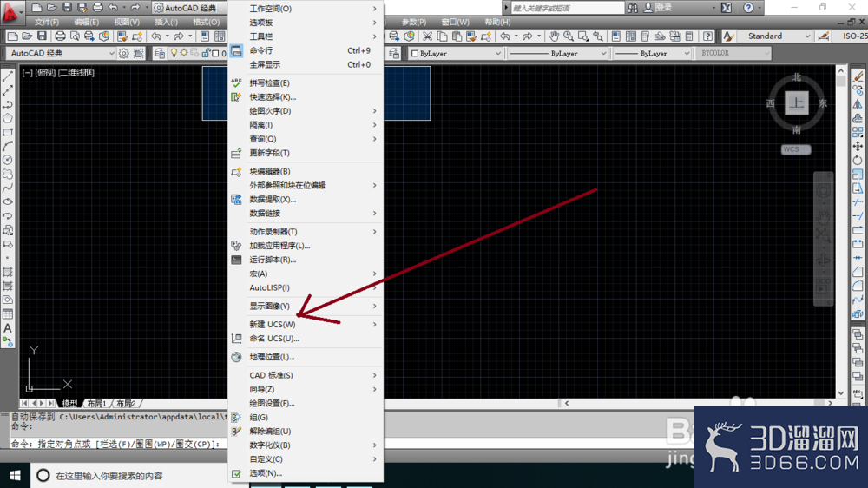Select the Line tool in draw toolbar
The width and height of the screenshot is (868, 488).
8,76
